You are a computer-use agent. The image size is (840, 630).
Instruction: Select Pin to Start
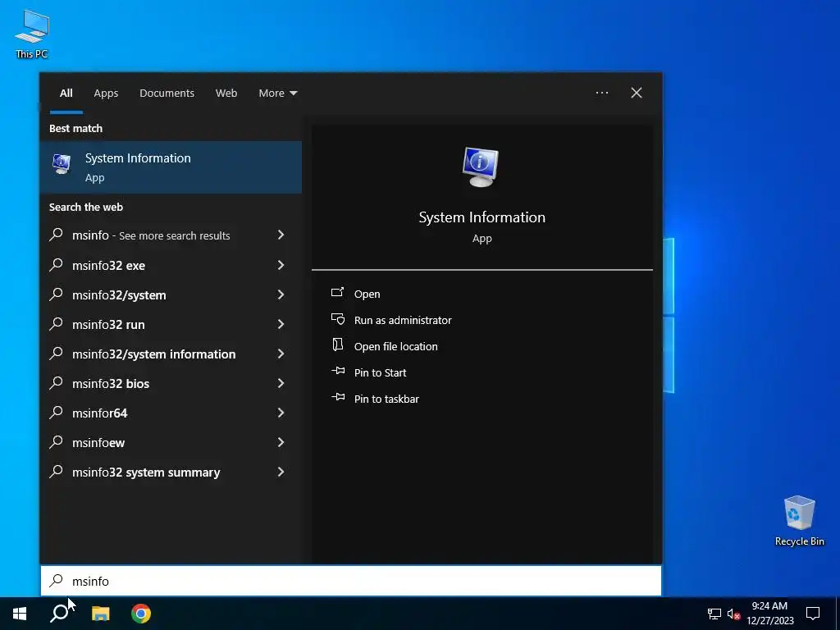(x=381, y=372)
